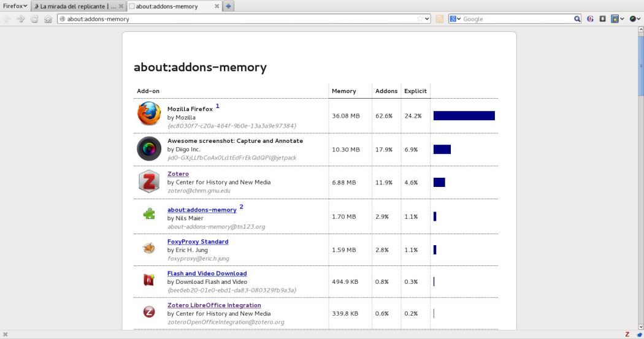644x339 pixels.
Task: Close the add-on bar with X
Action: 6,335
